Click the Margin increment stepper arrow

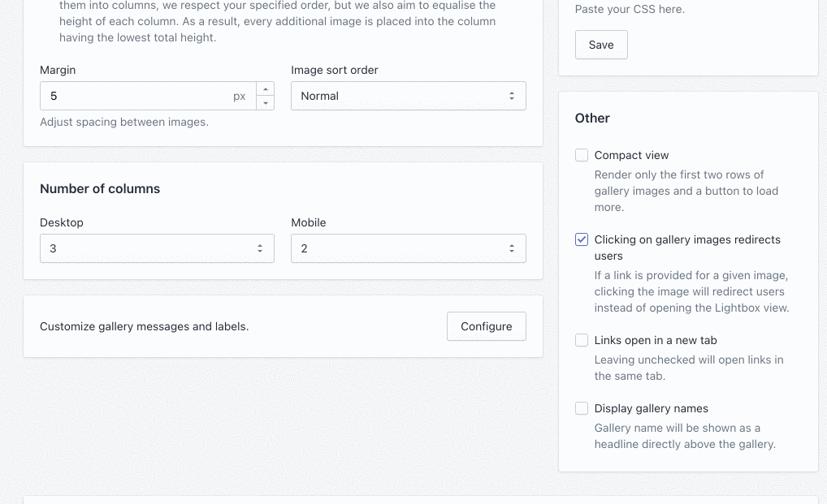266,89
